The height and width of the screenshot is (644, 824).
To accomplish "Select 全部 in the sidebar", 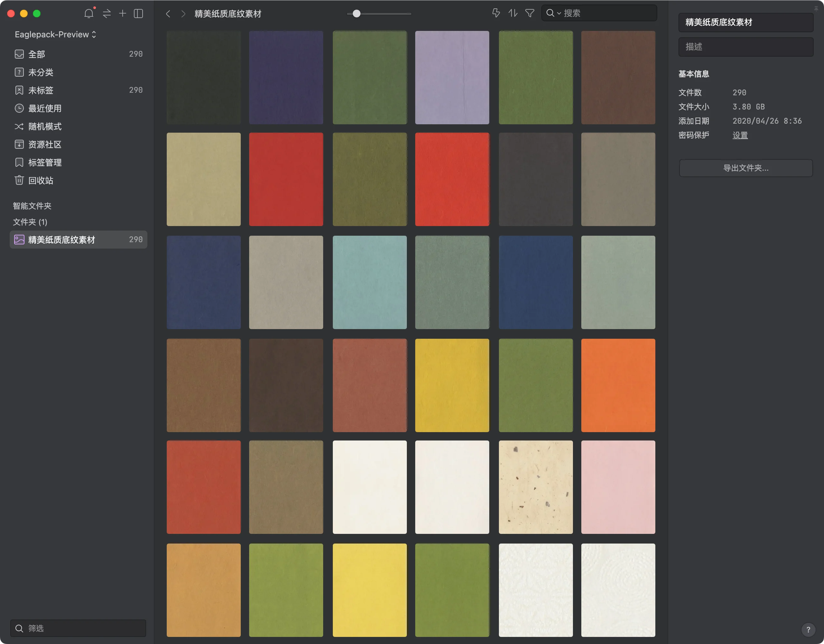I will (79, 54).
